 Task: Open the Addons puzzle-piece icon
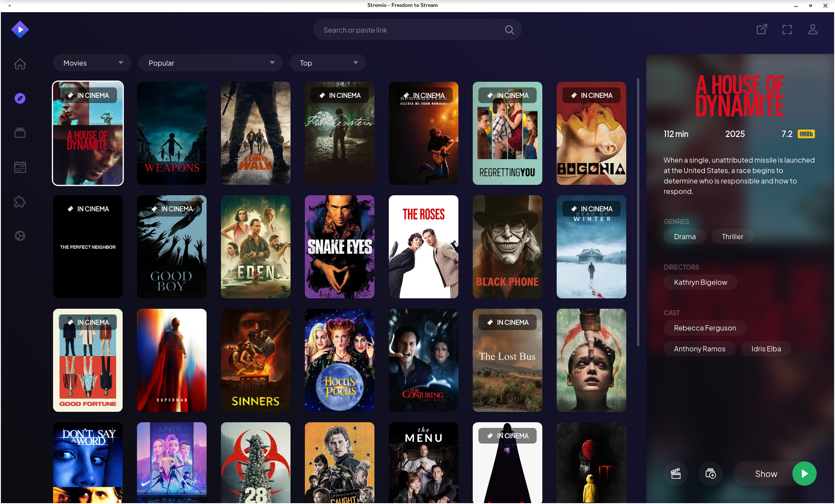click(x=20, y=201)
